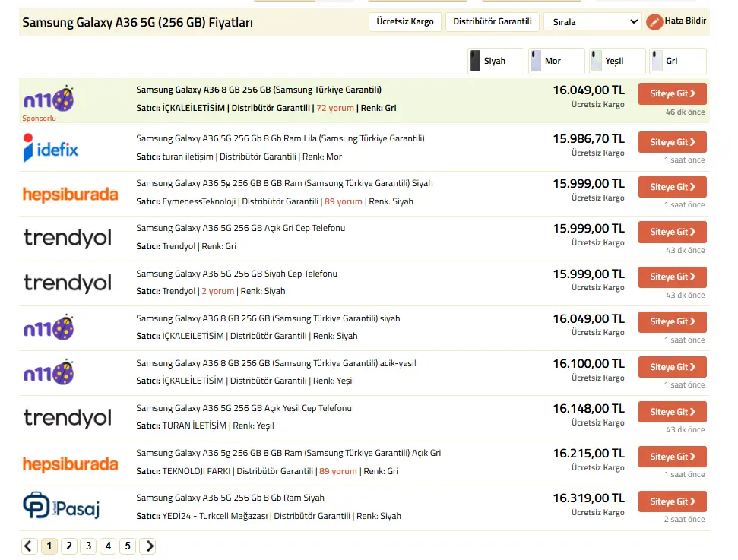Toggle the Ücretsiz Kargo filter
This screenshot has width=738, height=560.
click(405, 21)
